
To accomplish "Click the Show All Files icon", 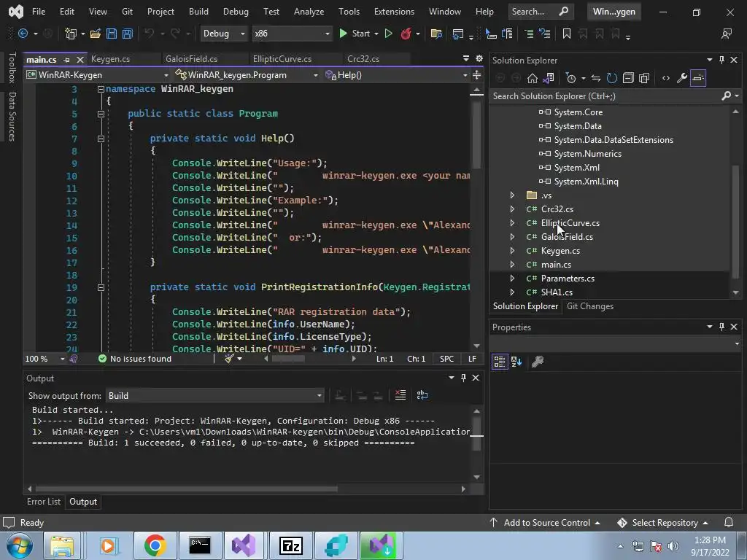I will [x=644, y=78].
